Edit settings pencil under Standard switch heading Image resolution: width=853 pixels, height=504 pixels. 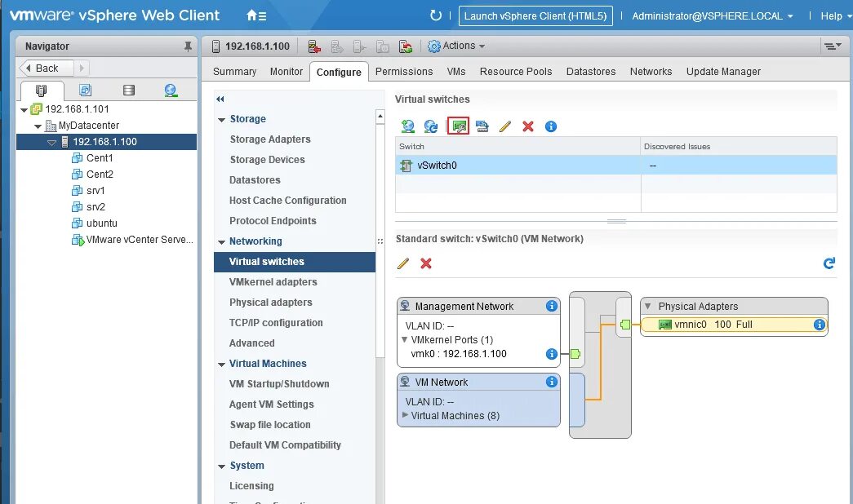coord(403,263)
